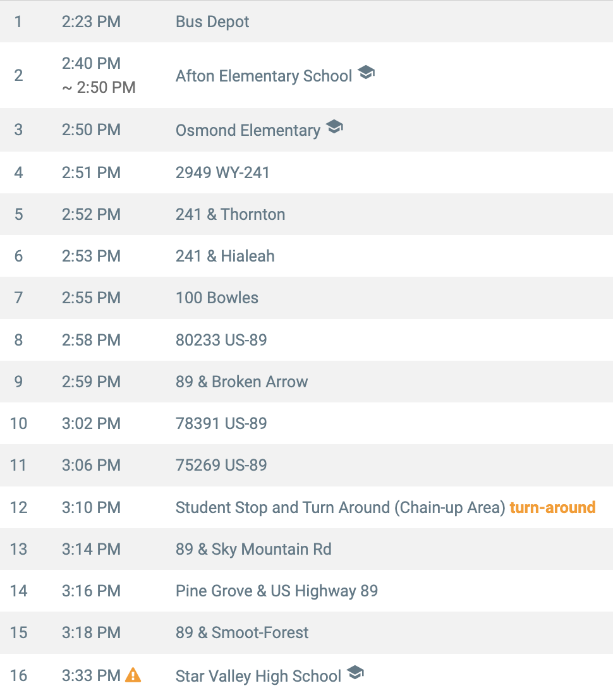Select the 241 & Hialeah stop
This screenshot has width=613, height=700.
click(306, 256)
